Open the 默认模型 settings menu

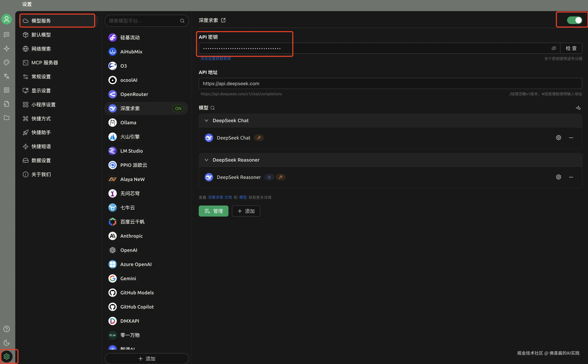click(x=41, y=35)
